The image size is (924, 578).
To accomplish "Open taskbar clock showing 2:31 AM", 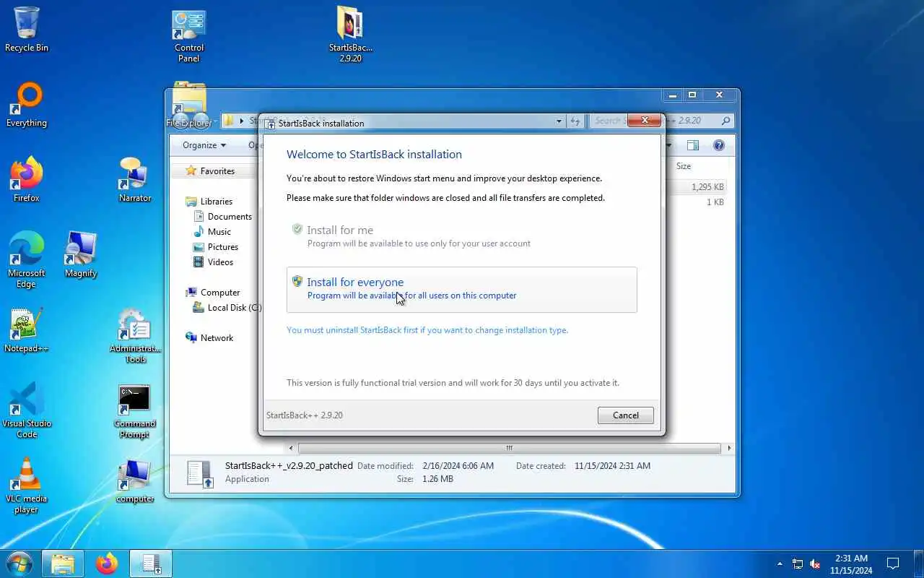I will [851, 564].
